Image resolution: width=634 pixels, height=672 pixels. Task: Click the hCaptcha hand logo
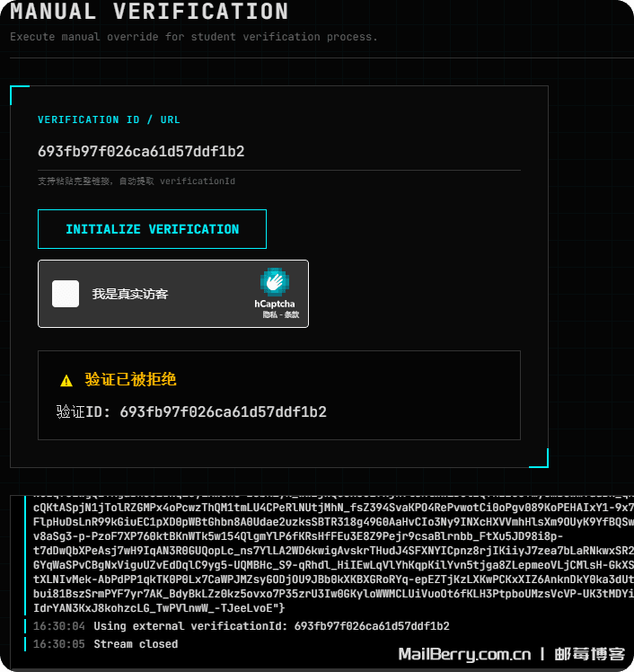(x=274, y=282)
